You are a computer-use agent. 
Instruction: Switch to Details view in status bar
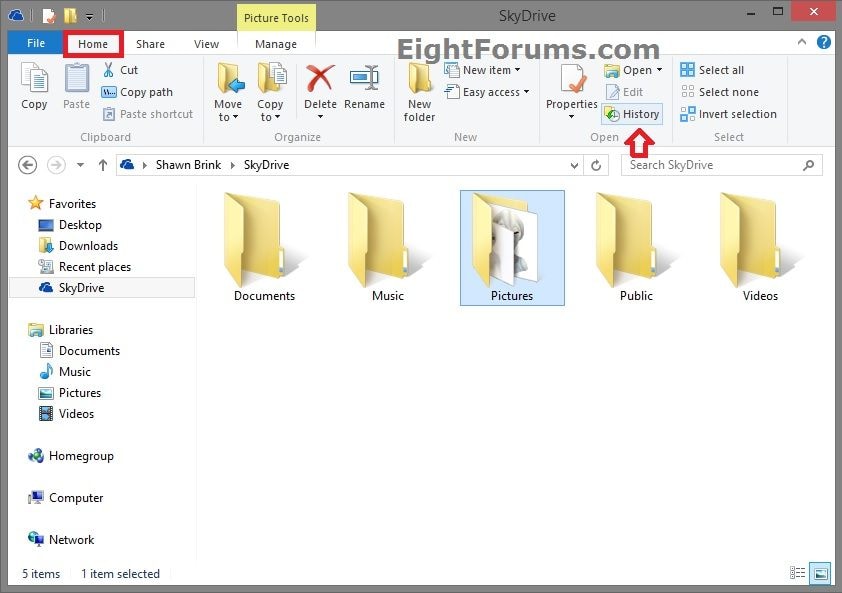[797, 573]
